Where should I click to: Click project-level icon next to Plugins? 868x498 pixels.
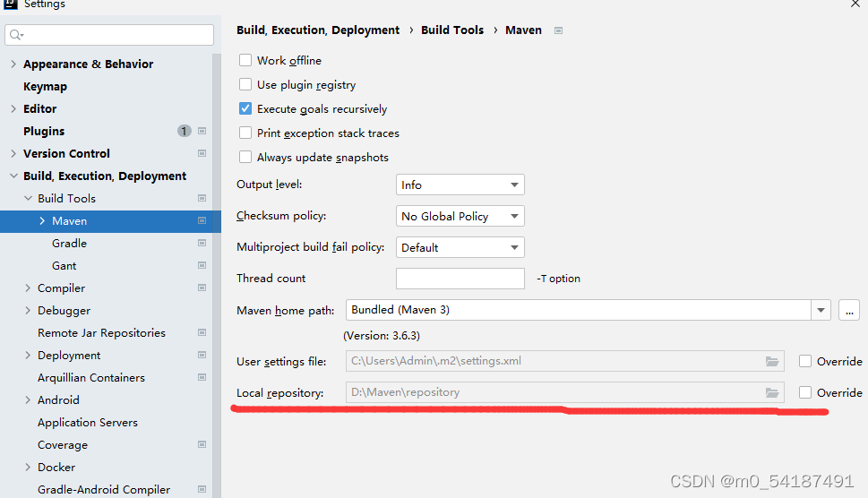click(x=202, y=131)
